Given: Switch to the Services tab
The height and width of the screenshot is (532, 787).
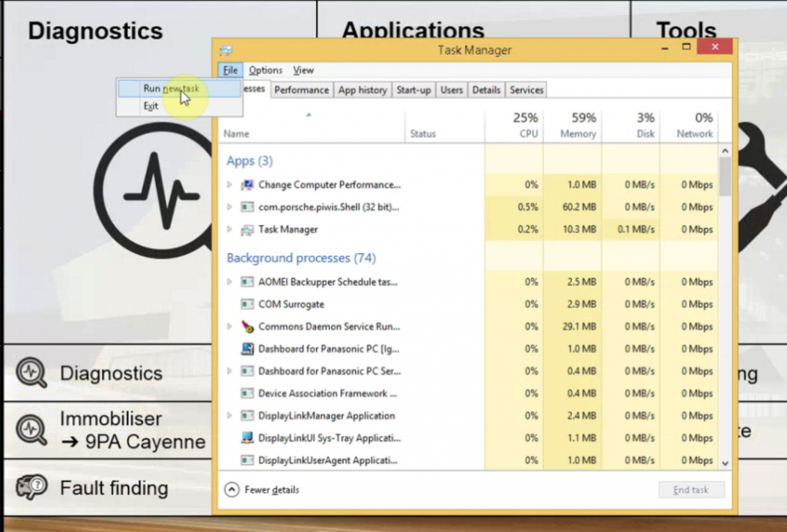Looking at the screenshot, I should click(x=526, y=90).
